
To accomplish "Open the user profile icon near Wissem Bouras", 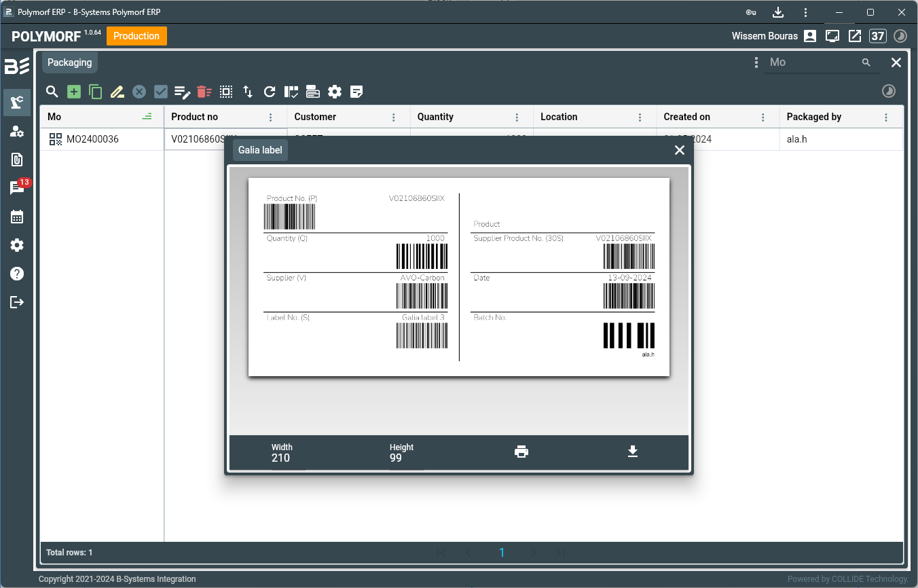I will pos(810,36).
